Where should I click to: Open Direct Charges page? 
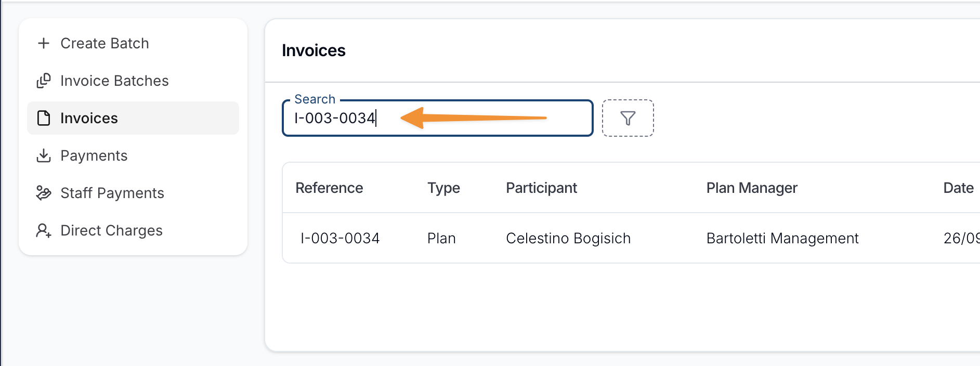111,230
